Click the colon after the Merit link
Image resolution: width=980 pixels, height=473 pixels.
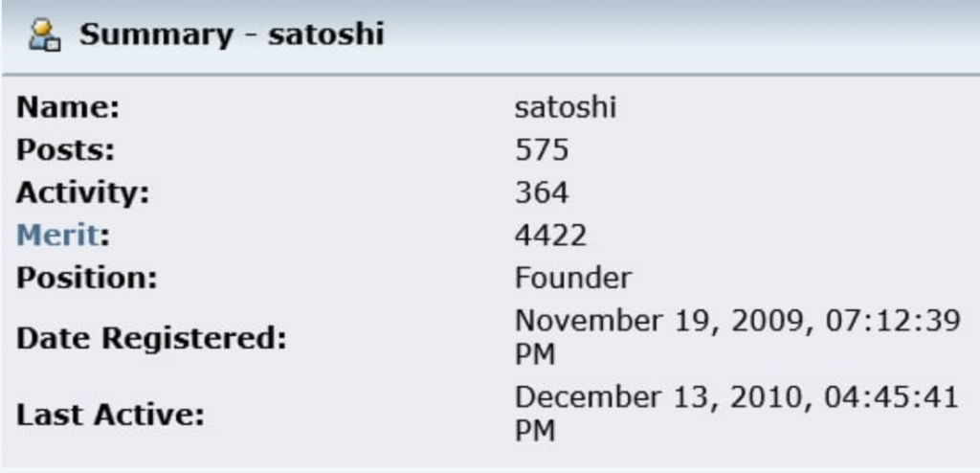coord(104,236)
